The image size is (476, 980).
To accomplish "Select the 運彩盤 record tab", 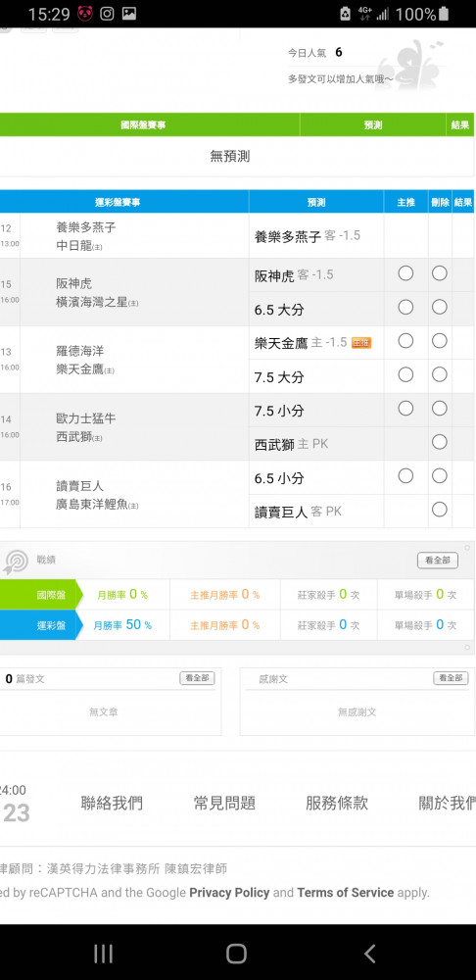I will tap(41, 625).
